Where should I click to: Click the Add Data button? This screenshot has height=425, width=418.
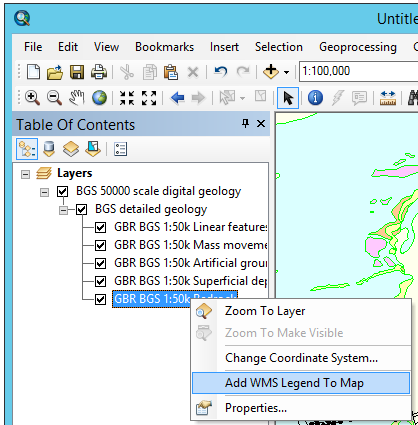[x=271, y=71]
